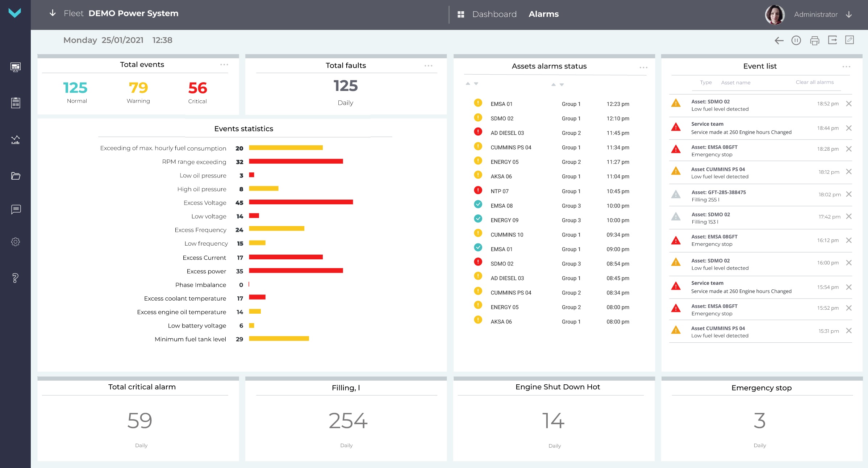868x468 pixels.
Task: Open the fleet selector arrow next to Fleet
Action: (53, 13)
